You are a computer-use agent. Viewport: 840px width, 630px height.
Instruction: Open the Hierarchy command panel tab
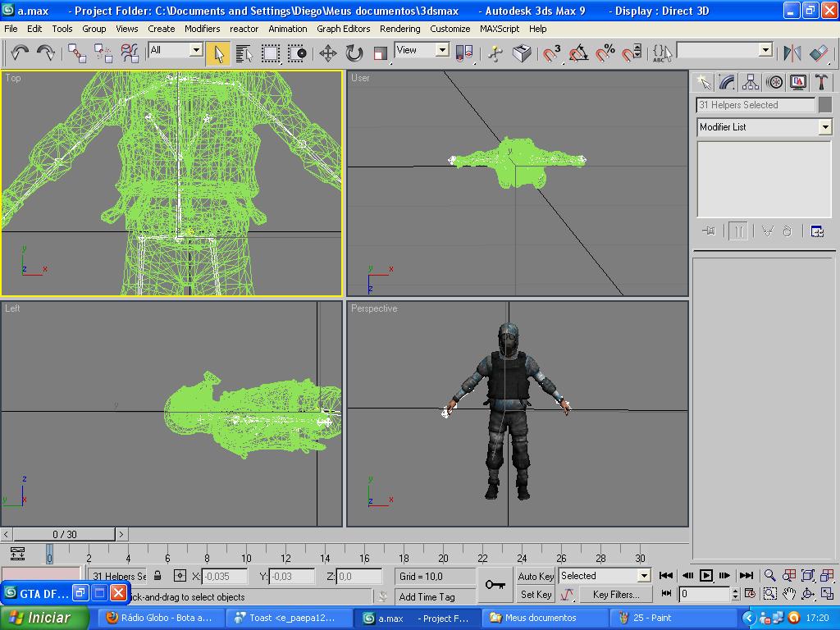click(x=751, y=82)
